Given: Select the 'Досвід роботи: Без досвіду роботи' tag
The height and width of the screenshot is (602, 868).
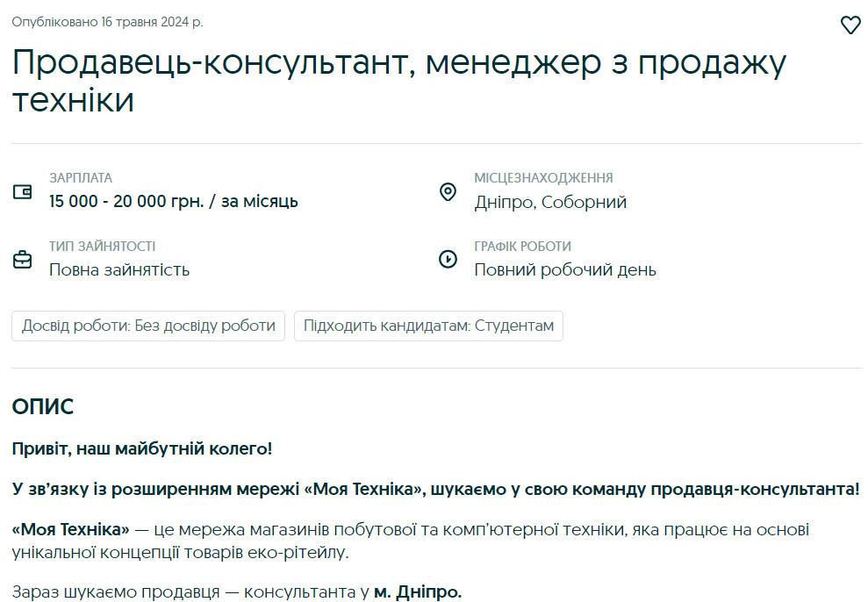Looking at the screenshot, I should pos(148,326).
